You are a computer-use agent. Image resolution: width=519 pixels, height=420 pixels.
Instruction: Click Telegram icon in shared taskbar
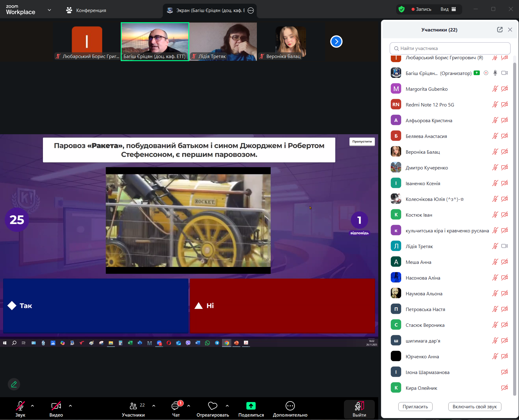217,343
